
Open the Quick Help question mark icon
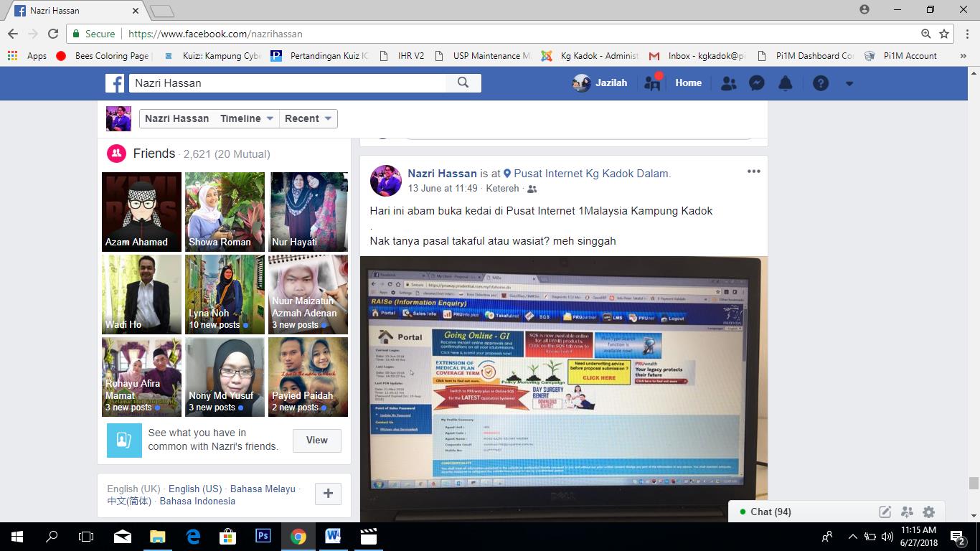point(821,83)
